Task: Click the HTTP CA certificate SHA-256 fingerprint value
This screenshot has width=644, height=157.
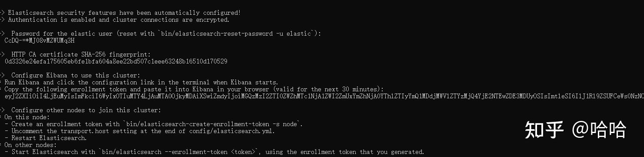Action: [116, 61]
